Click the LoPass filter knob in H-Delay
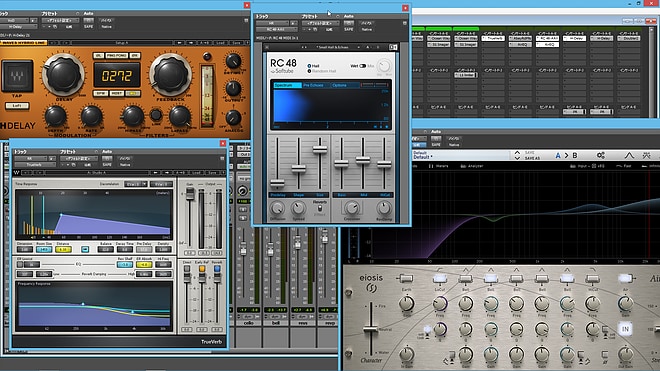 [x=180, y=116]
